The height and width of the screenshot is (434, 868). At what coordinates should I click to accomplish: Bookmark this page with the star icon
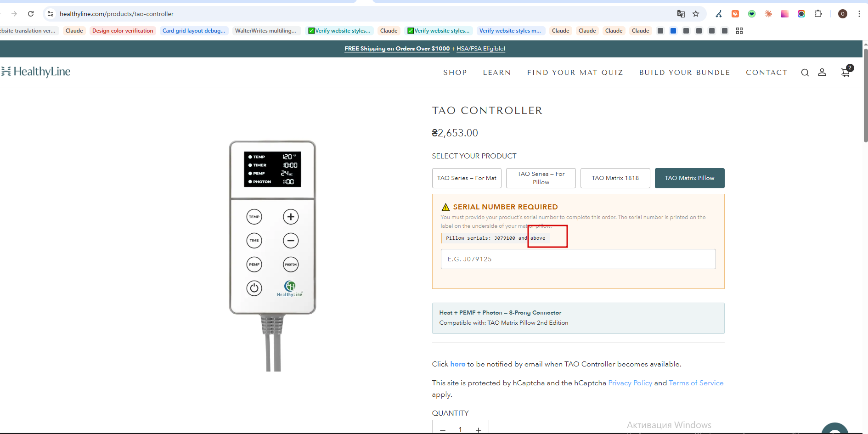[696, 14]
